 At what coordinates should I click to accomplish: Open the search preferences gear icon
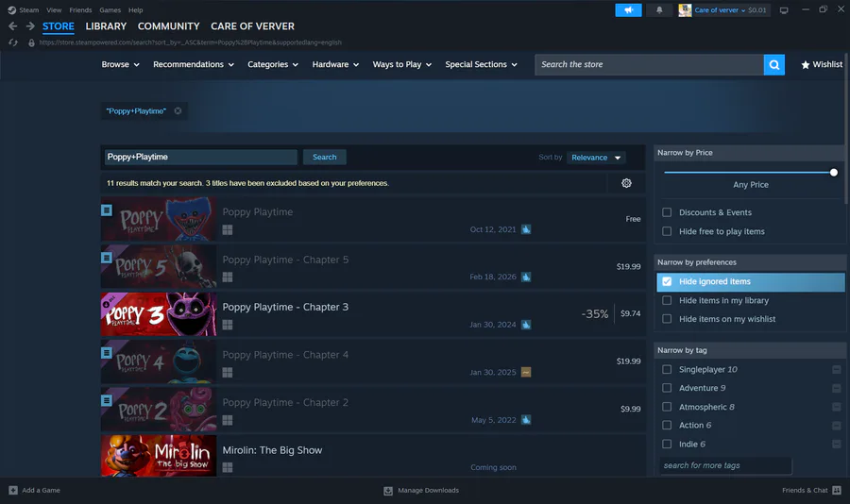(626, 183)
